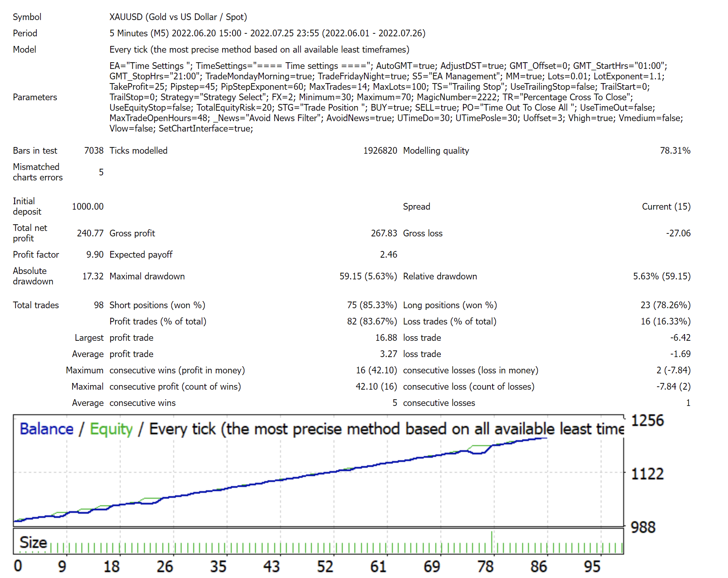Viewport: 728px width, 578px height.
Task: Click the Maximal drawdown value 59.15 (5.63%)
Action: tap(368, 276)
